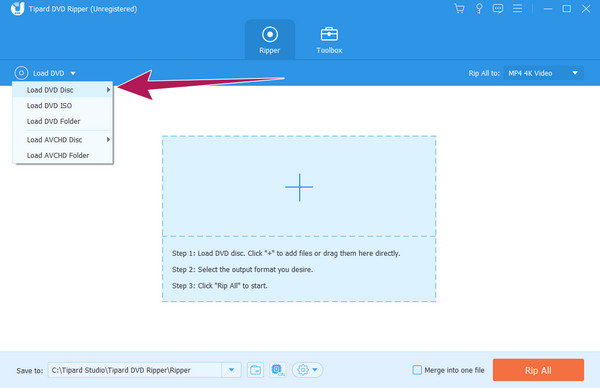
Task: Choose Load AVCHD Disc option
Action: 63,140
